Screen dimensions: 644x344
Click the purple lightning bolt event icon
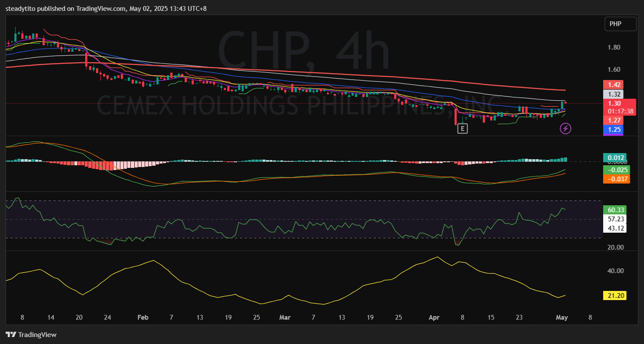point(565,128)
